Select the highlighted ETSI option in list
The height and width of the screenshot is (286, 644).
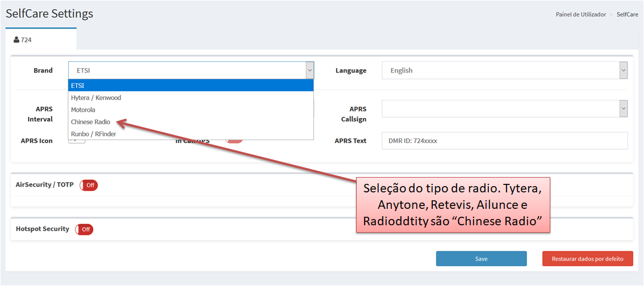[191, 85]
